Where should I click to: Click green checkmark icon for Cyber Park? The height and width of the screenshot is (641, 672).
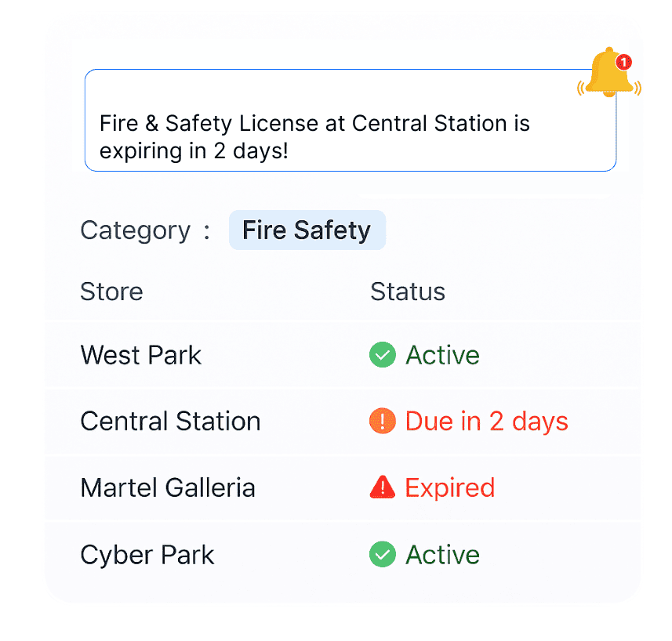[x=383, y=554]
